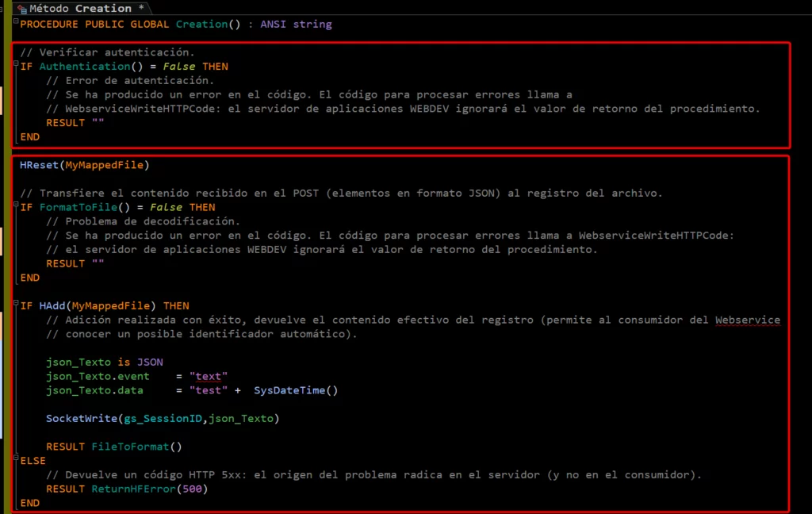812x514 pixels.
Task: Click MyMappedFile inside the HReset call
Action: 104,165
